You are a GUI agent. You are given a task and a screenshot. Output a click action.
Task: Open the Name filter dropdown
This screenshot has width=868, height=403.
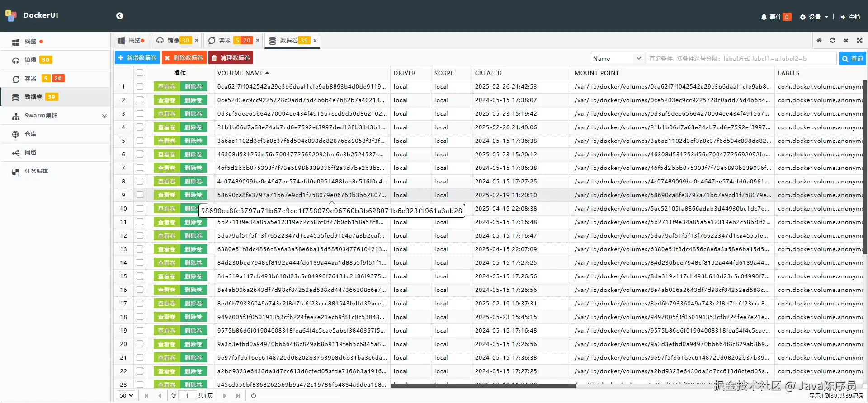pos(618,58)
